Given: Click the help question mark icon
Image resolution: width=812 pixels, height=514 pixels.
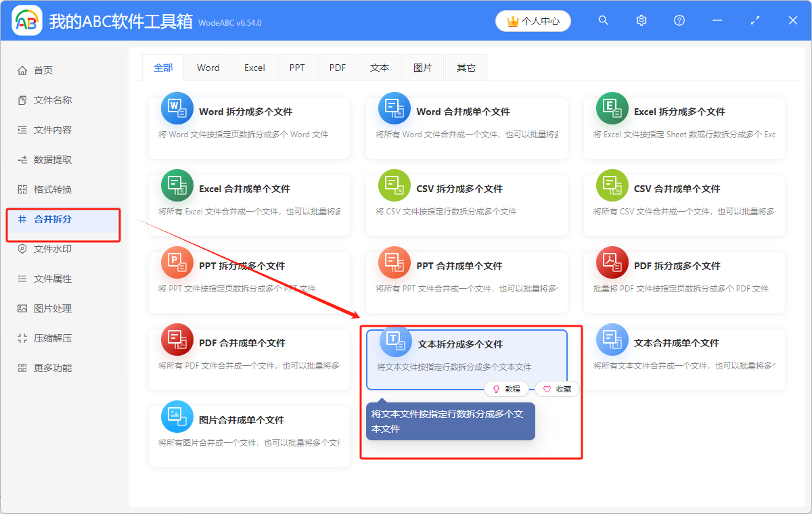Looking at the screenshot, I should [679, 20].
